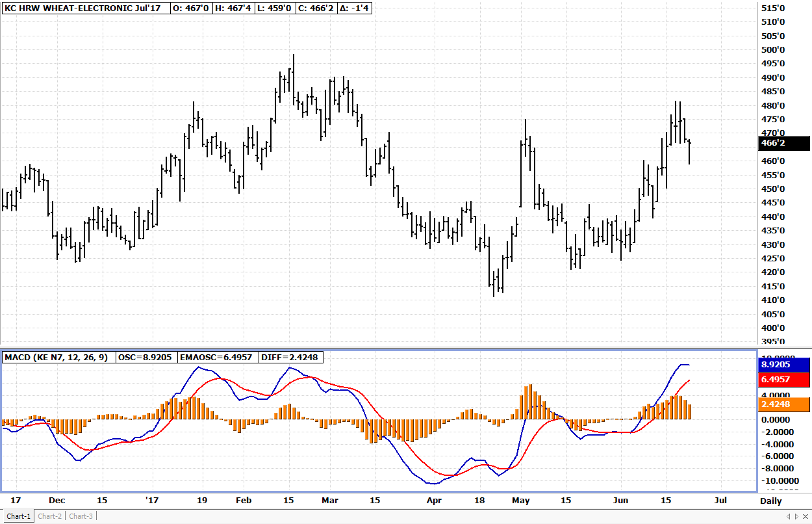The width and height of the screenshot is (812, 524).
Task: Click the DIFF=2.4248 indicator readout
Action: point(290,357)
